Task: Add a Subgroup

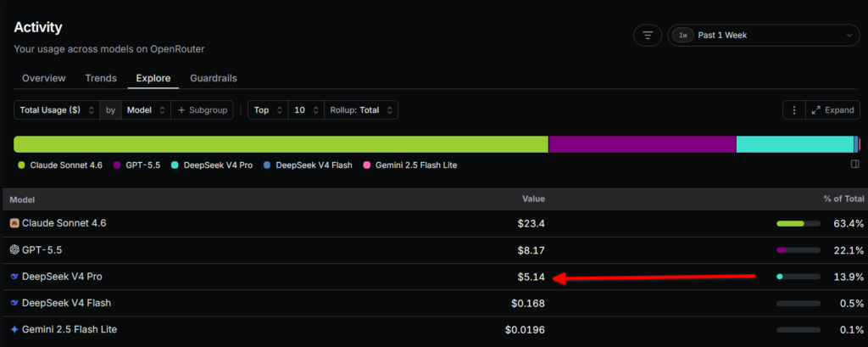Action: [203, 109]
